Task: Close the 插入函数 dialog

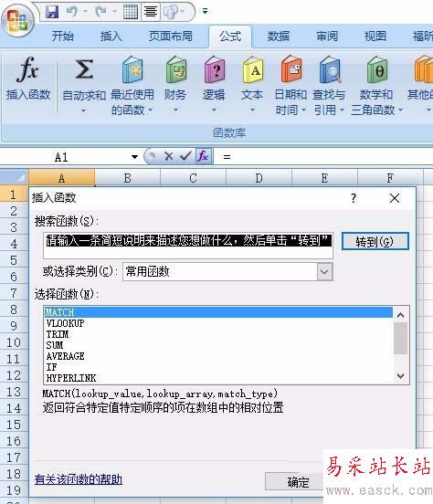Action: pyautogui.click(x=395, y=198)
